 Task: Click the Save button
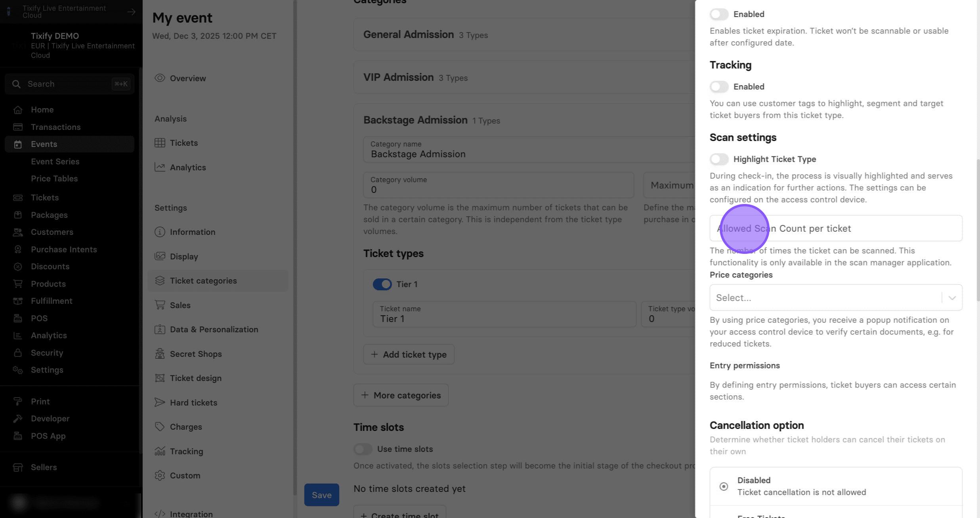tap(321, 495)
